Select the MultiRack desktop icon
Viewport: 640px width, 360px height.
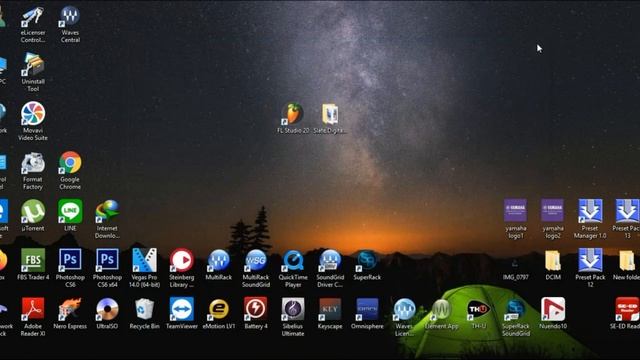219,260
